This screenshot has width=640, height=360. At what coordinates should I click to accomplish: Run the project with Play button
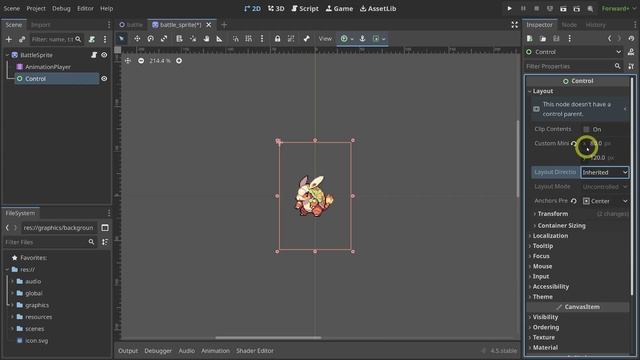pos(509,8)
